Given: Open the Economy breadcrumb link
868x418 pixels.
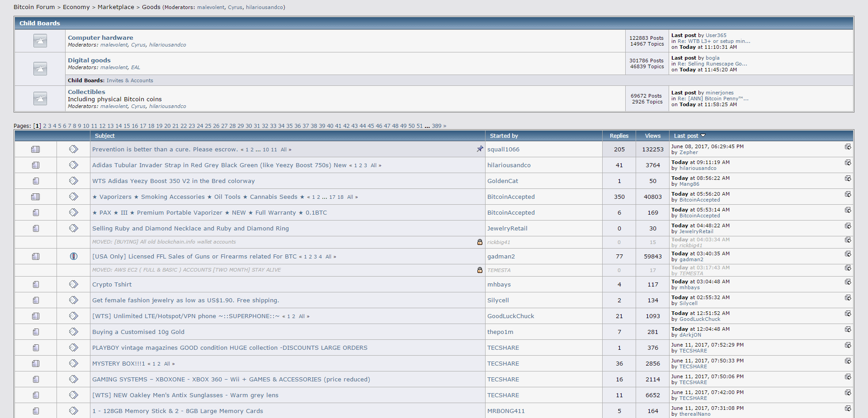Looking at the screenshot, I should point(76,7).
